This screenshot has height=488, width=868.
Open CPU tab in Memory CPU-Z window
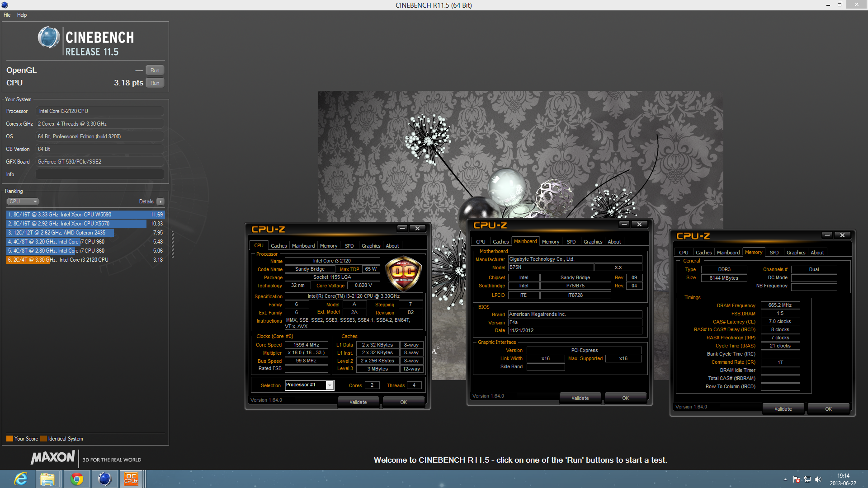coord(684,253)
